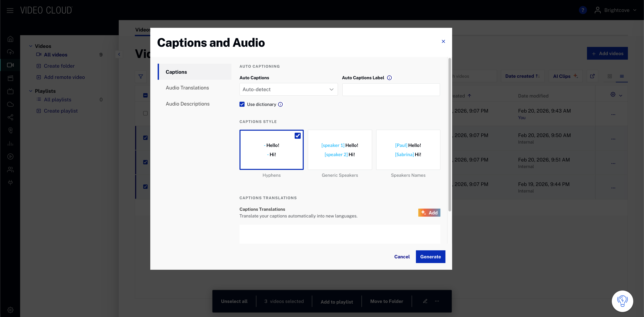Deselect the Hyphens captions style checkbox
This screenshot has height=317, width=644.
298,136
